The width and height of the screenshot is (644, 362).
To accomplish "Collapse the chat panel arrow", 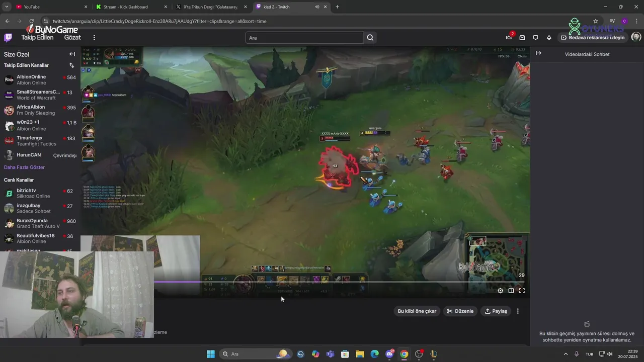I will point(538,53).
